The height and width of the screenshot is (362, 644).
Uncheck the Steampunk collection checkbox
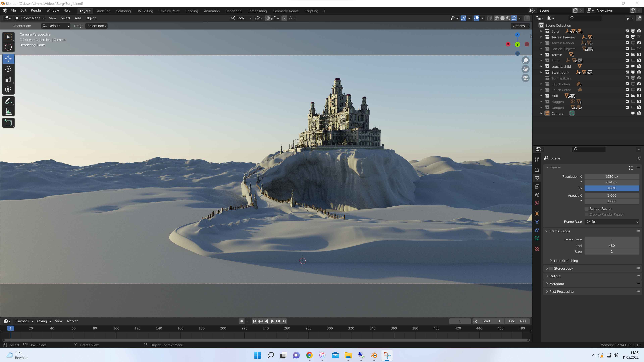point(627,72)
